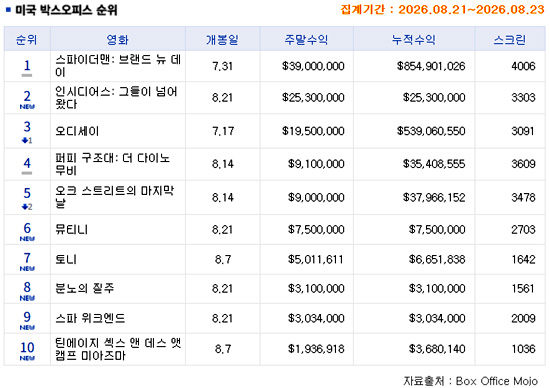Image resolution: width=550 pixels, height=388 pixels.
Task: Click the no-change dash under rank 1
Action: coord(27,75)
